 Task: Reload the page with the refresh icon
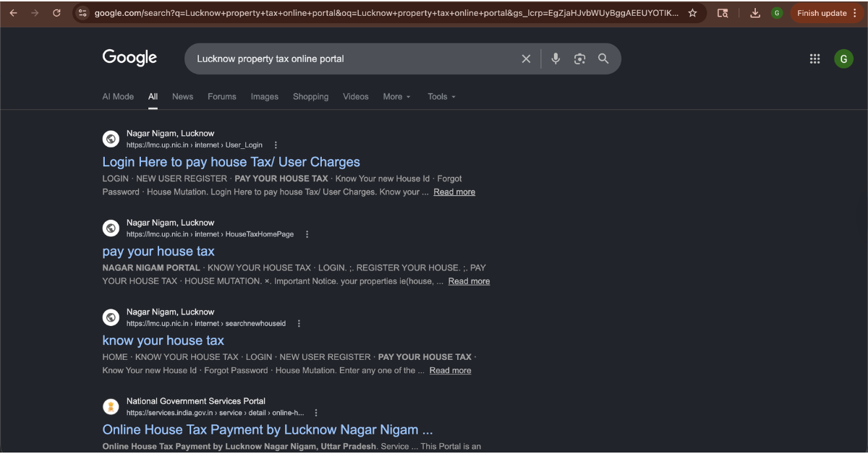tap(56, 13)
